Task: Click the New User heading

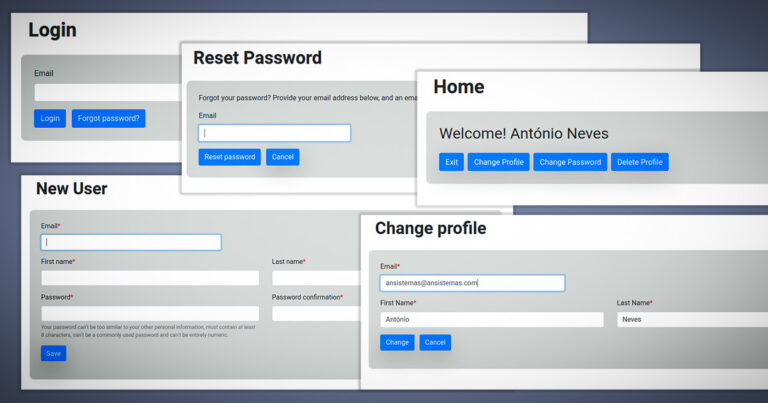Action: (x=72, y=189)
